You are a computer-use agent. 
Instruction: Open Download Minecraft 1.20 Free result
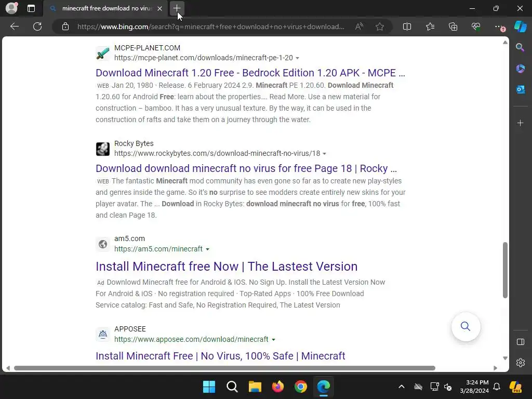250,73
